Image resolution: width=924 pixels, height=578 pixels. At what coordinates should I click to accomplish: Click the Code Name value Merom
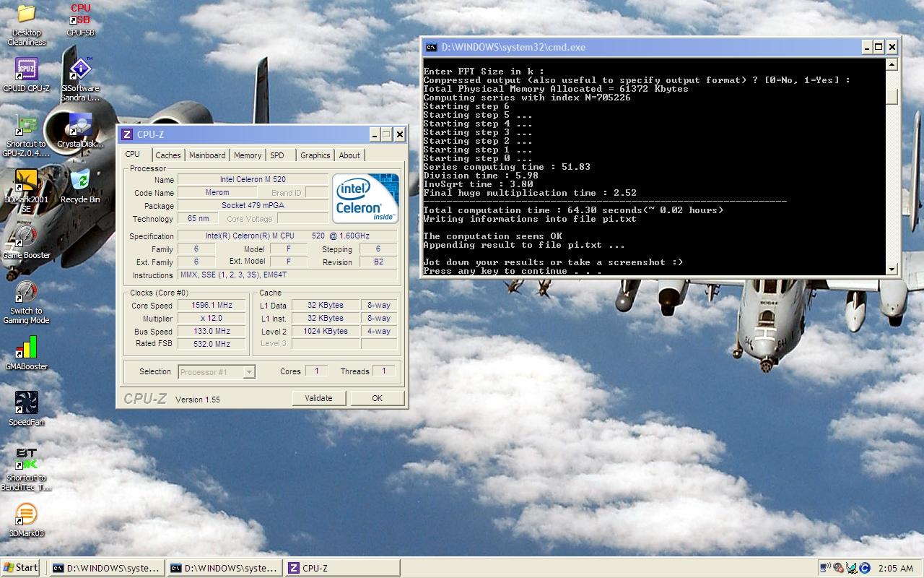217,193
